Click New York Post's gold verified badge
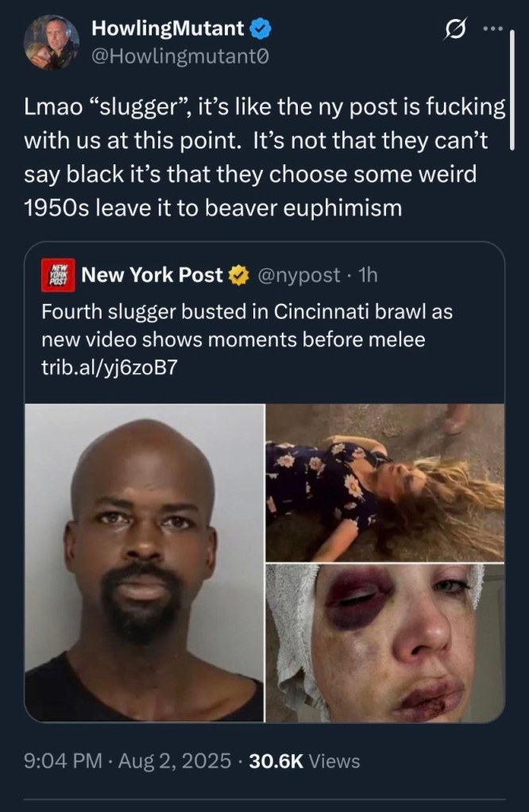Image resolution: width=529 pixels, height=812 pixels. click(x=239, y=275)
